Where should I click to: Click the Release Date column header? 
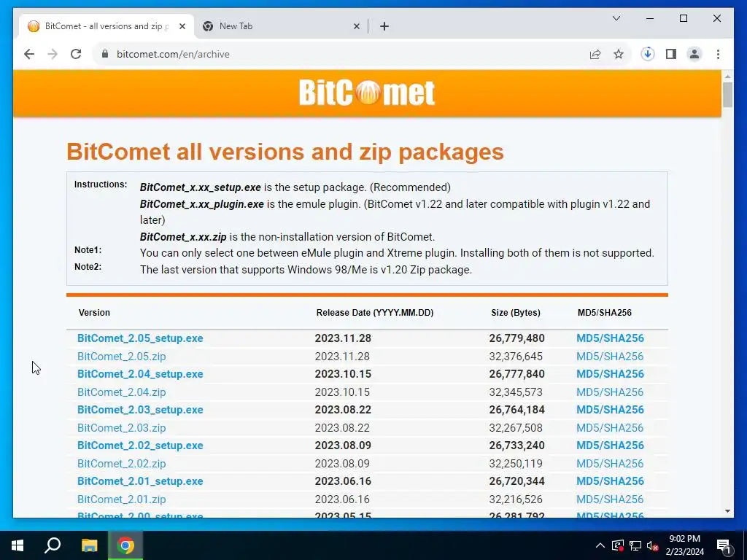coord(375,313)
